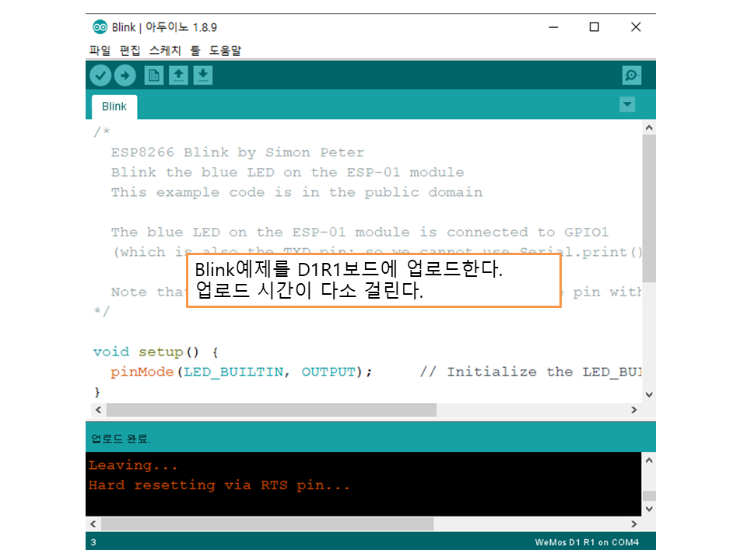Minimize the Arduino window
The image size is (747, 560).
(553, 27)
